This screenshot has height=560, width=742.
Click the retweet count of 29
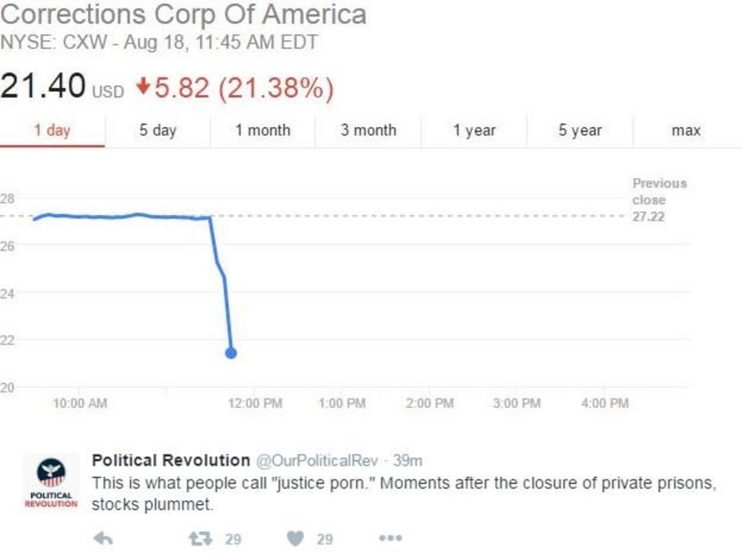233,539
